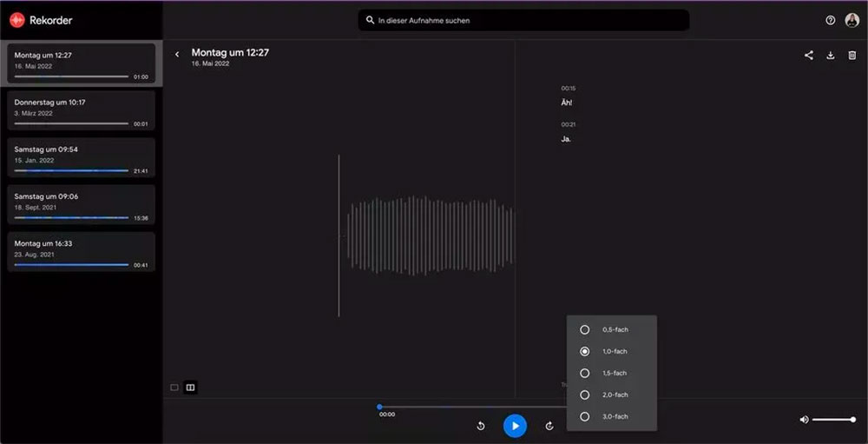Click duration 21:41 in Samstag 09:54 card
The image size is (868, 444).
pyautogui.click(x=141, y=171)
